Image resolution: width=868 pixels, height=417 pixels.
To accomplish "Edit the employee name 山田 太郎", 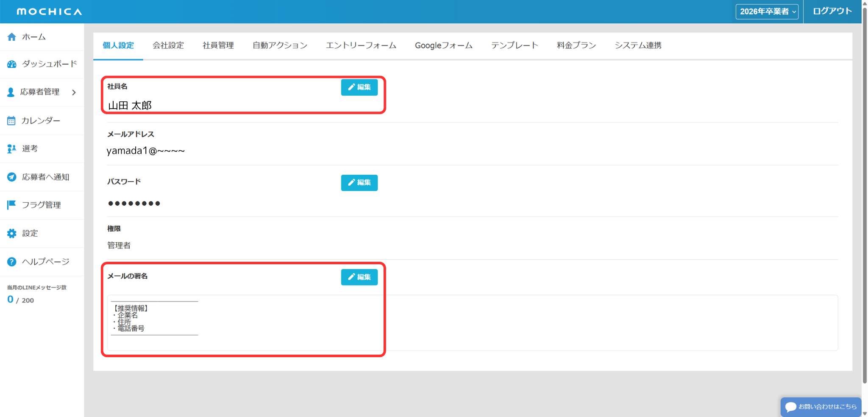I will (x=359, y=87).
